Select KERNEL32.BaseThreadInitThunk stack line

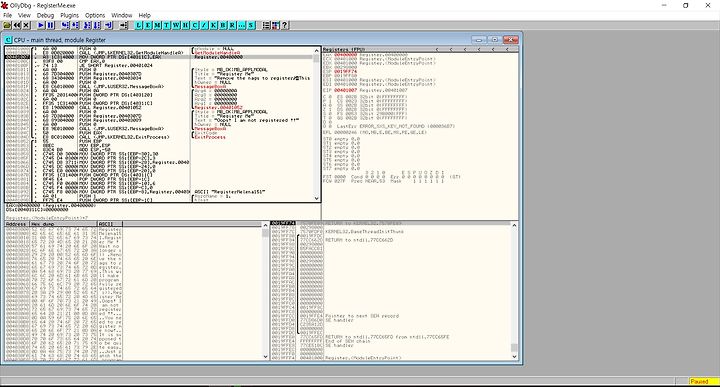364,231
